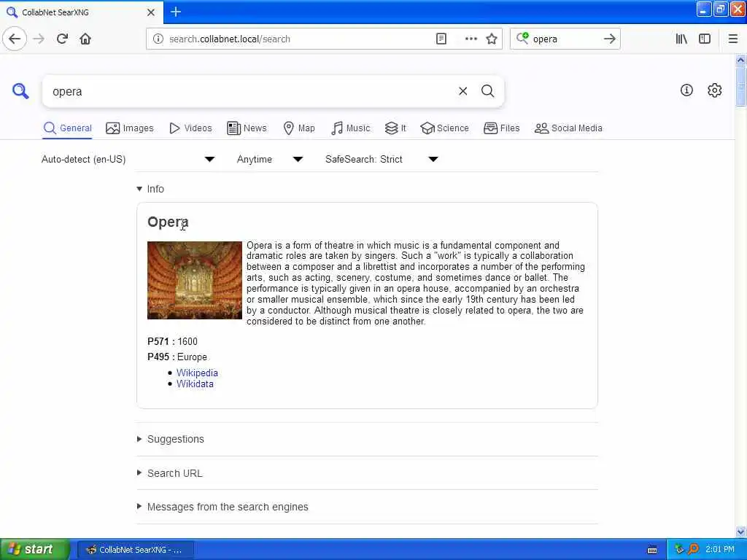Open a new tab with plus button

pyautogui.click(x=175, y=12)
